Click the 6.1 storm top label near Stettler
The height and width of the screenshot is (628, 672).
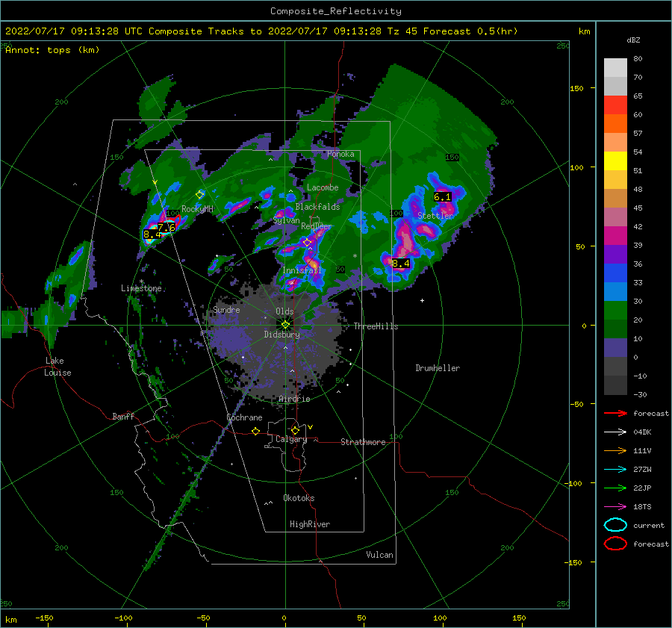pos(442,197)
